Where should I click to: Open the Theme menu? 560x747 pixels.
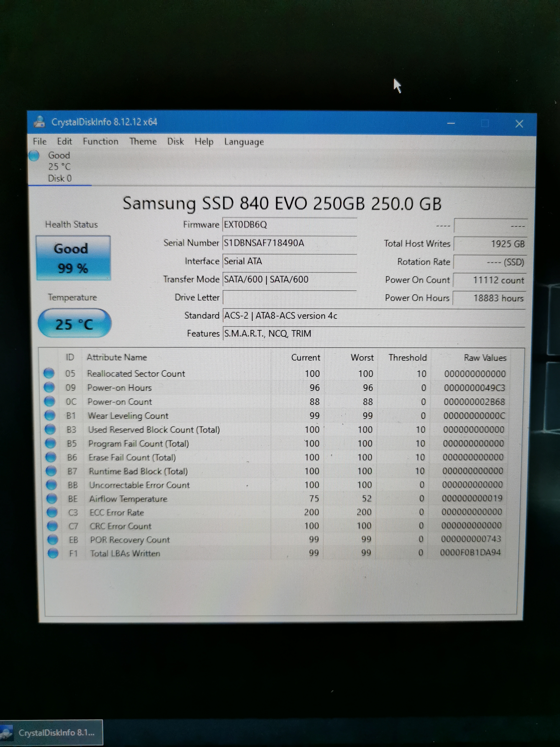[x=143, y=141]
